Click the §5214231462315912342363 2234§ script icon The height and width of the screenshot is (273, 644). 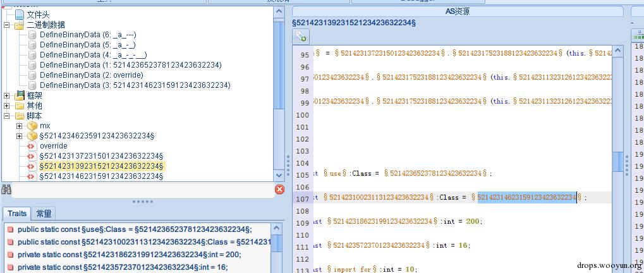tap(31, 176)
